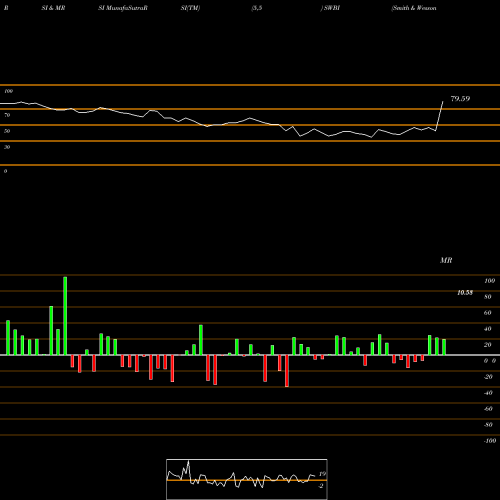500x500 pixels.
Task: Click the 40 label on the MR axis
Action: [x=488, y=329]
